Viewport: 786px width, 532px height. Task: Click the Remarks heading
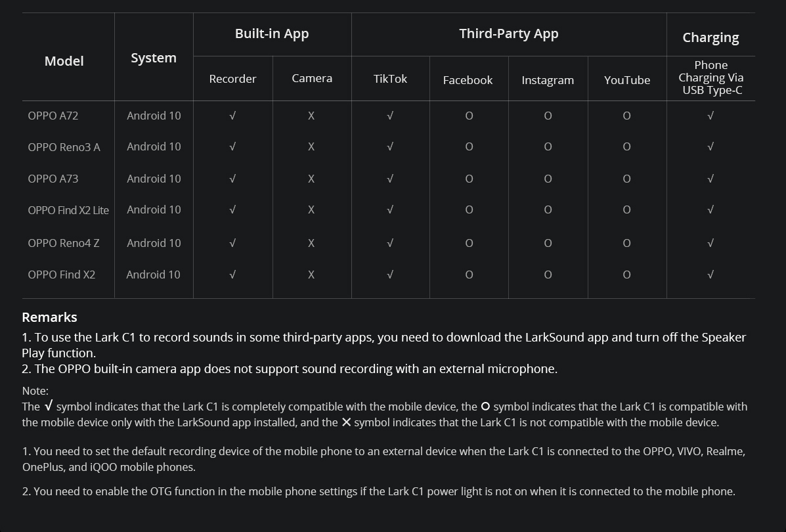[49, 317]
